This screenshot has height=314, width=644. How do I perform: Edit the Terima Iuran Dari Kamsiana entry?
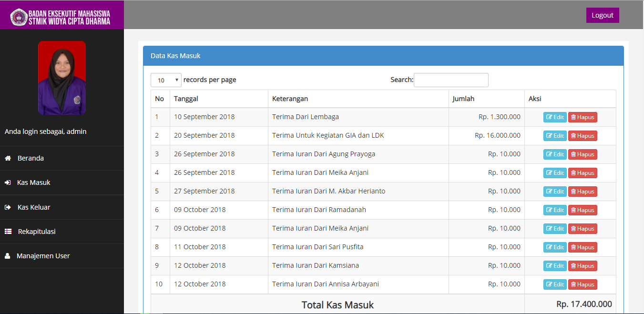(x=555, y=265)
